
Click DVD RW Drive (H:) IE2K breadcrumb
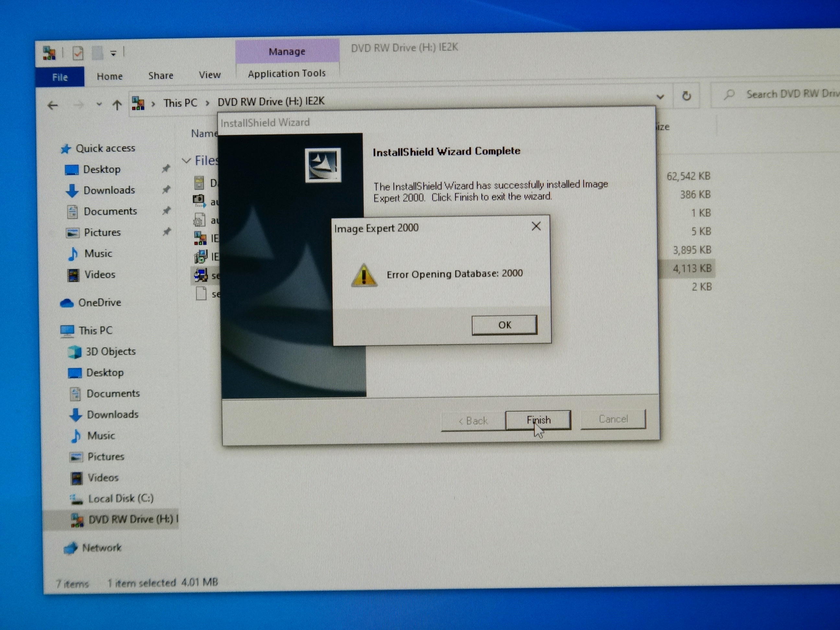point(271,101)
